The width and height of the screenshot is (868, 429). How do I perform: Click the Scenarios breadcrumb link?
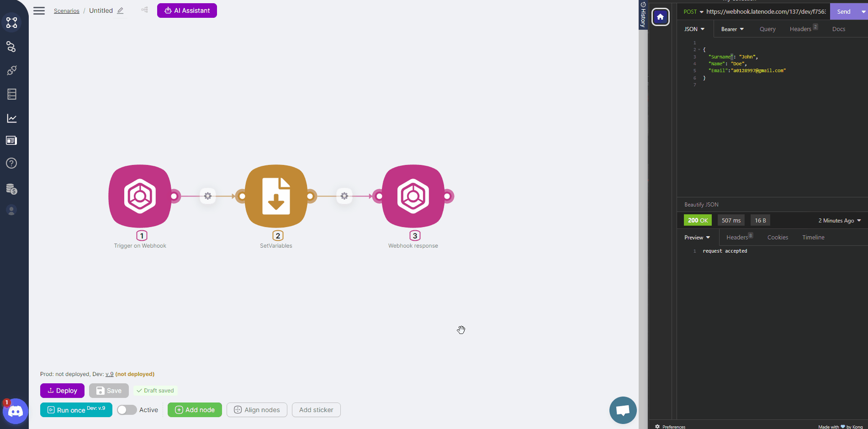point(67,11)
